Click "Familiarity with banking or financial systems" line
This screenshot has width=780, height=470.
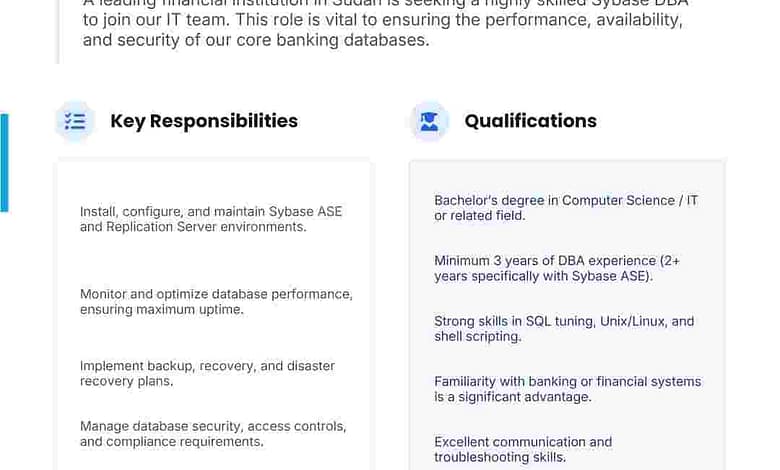click(x=567, y=381)
